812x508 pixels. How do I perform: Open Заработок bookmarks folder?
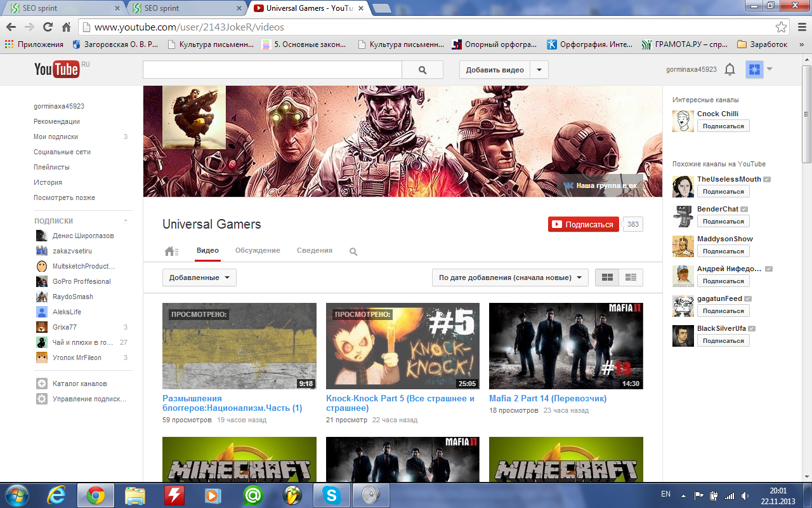[762, 44]
